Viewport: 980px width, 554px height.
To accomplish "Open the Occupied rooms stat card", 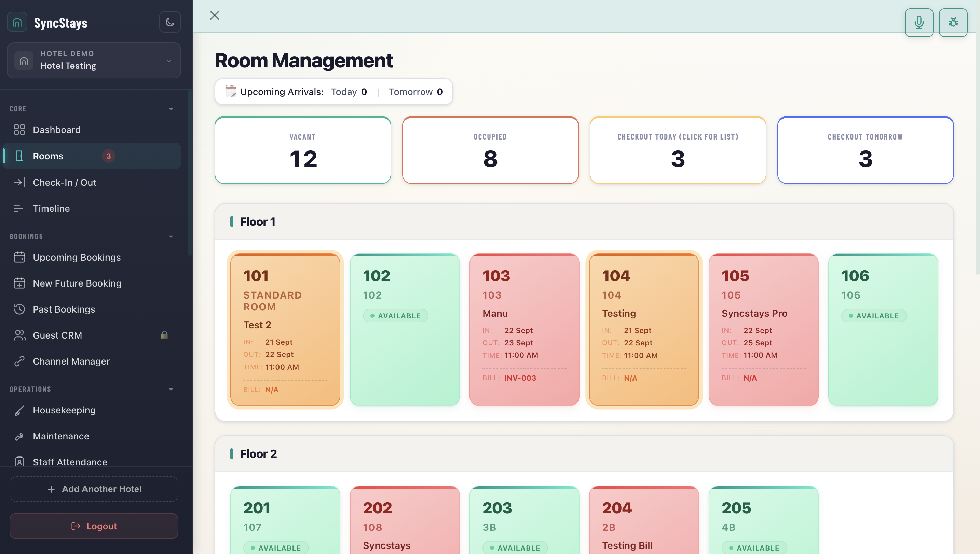I will tap(490, 150).
